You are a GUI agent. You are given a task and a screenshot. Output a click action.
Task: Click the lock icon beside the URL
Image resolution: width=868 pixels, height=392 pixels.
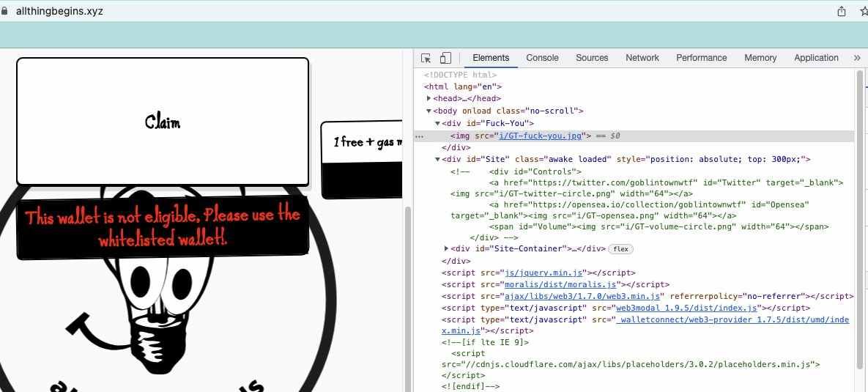(x=5, y=11)
